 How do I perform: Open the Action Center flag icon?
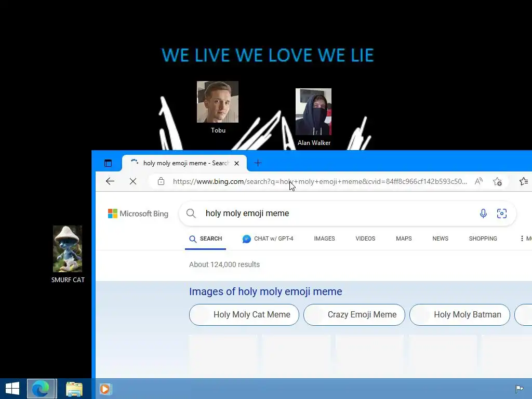pyautogui.click(x=520, y=389)
